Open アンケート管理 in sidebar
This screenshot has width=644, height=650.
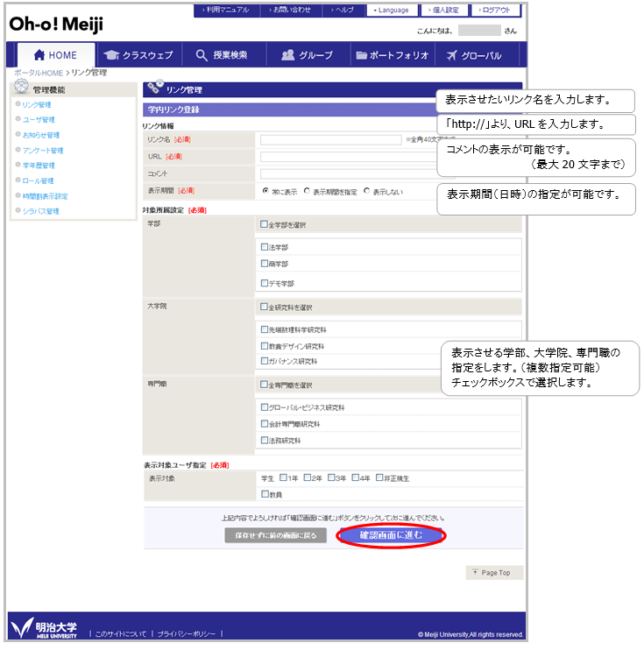[43, 151]
